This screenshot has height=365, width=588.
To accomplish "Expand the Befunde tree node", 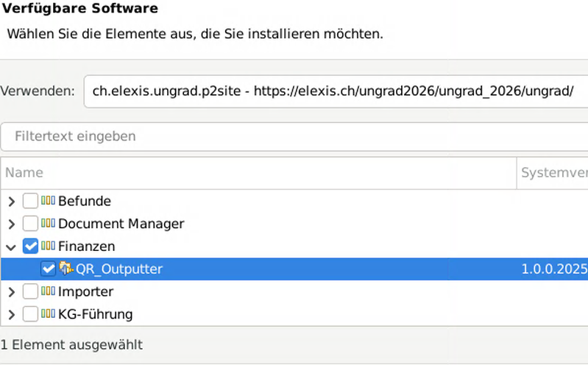I will click(11, 201).
